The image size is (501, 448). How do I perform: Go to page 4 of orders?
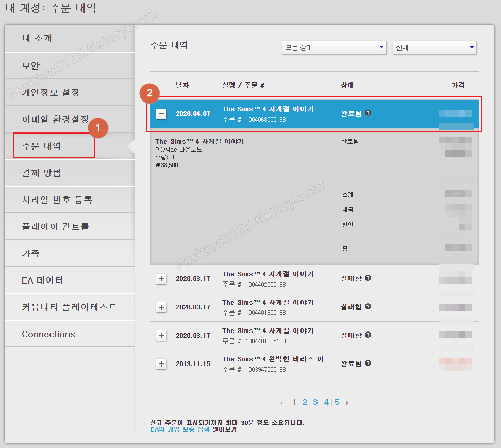click(326, 402)
